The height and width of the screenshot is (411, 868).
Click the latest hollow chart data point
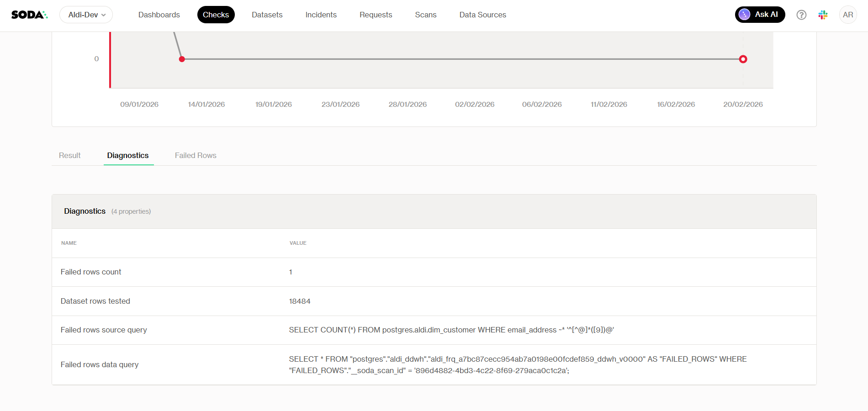pyautogui.click(x=743, y=59)
